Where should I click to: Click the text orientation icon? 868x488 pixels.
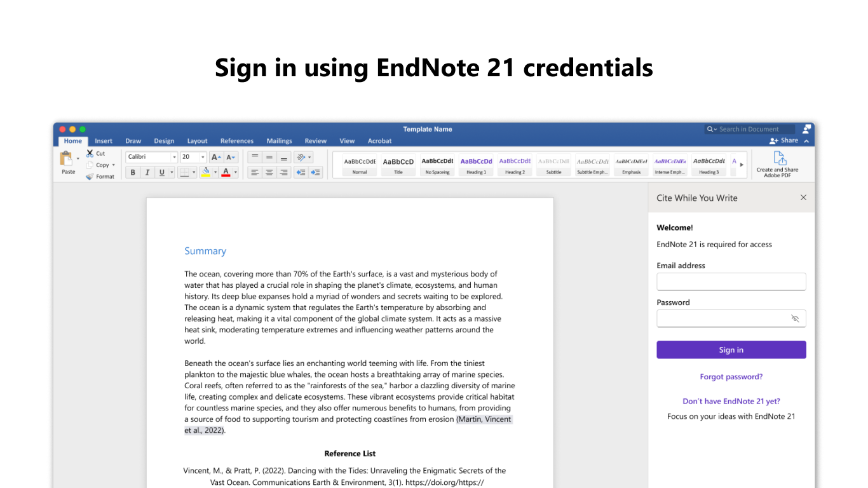coord(301,157)
